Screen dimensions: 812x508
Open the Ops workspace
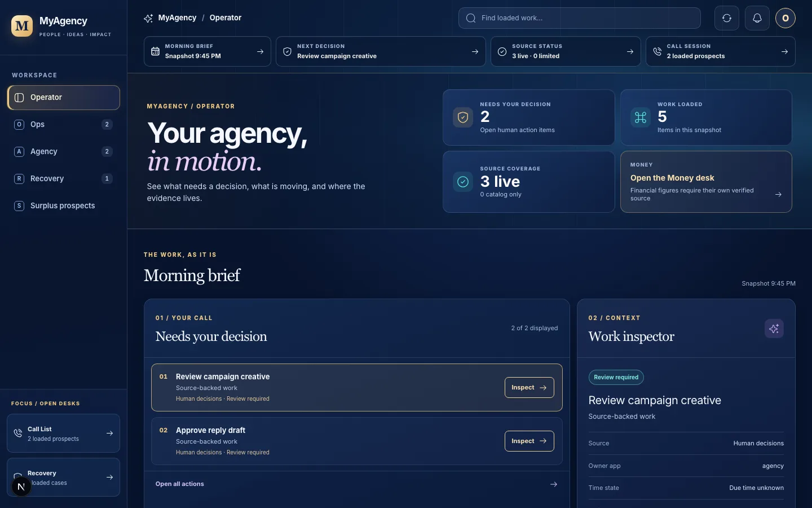pos(63,125)
